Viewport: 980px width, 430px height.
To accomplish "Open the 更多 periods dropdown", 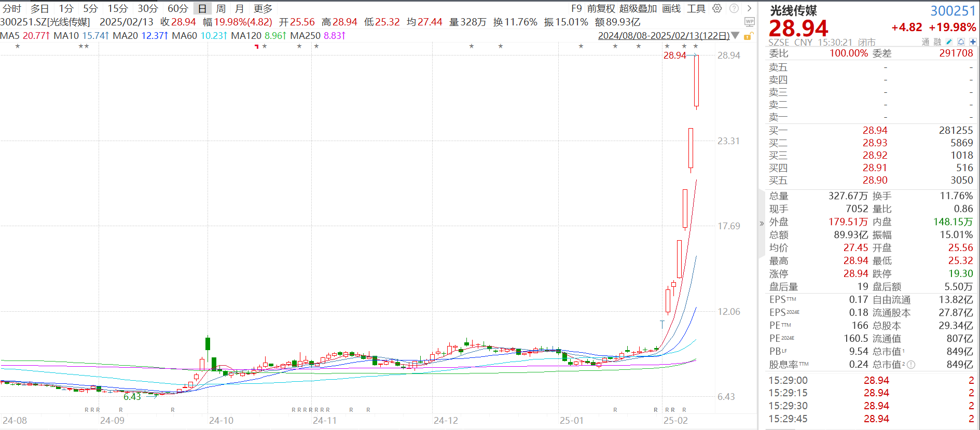I will click(x=263, y=9).
